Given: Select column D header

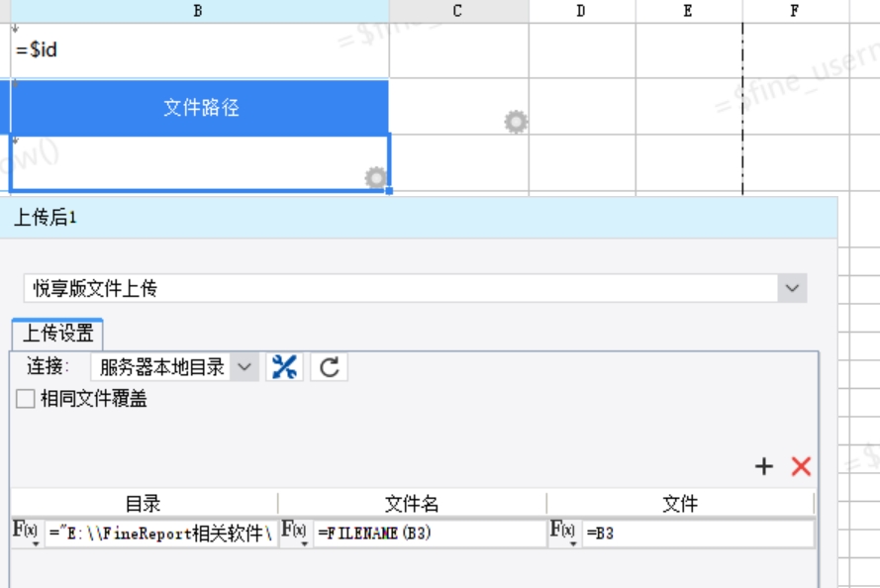Looking at the screenshot, I should tap(581, 11).
